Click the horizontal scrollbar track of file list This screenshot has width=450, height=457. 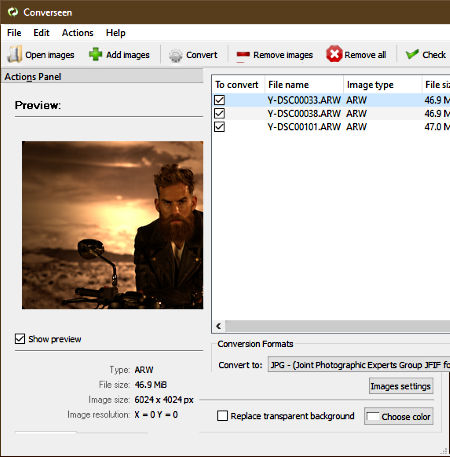337,326
